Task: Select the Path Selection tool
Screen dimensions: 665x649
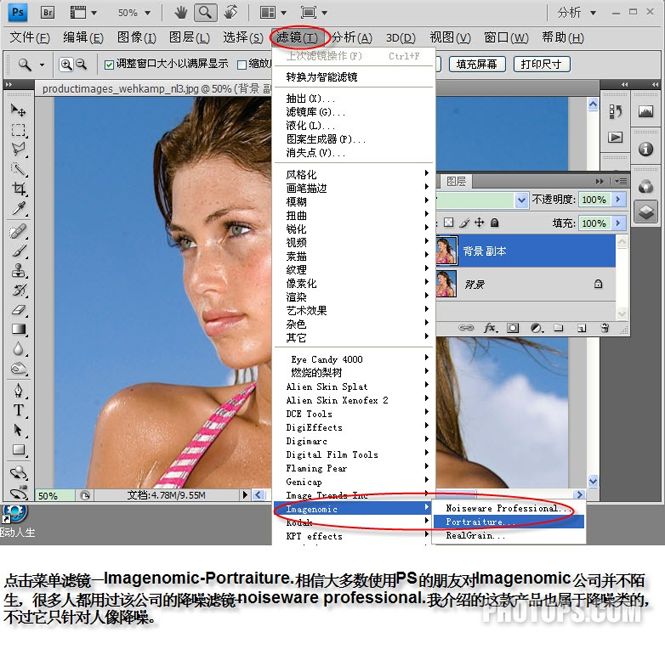Action: tap(18, 430)
